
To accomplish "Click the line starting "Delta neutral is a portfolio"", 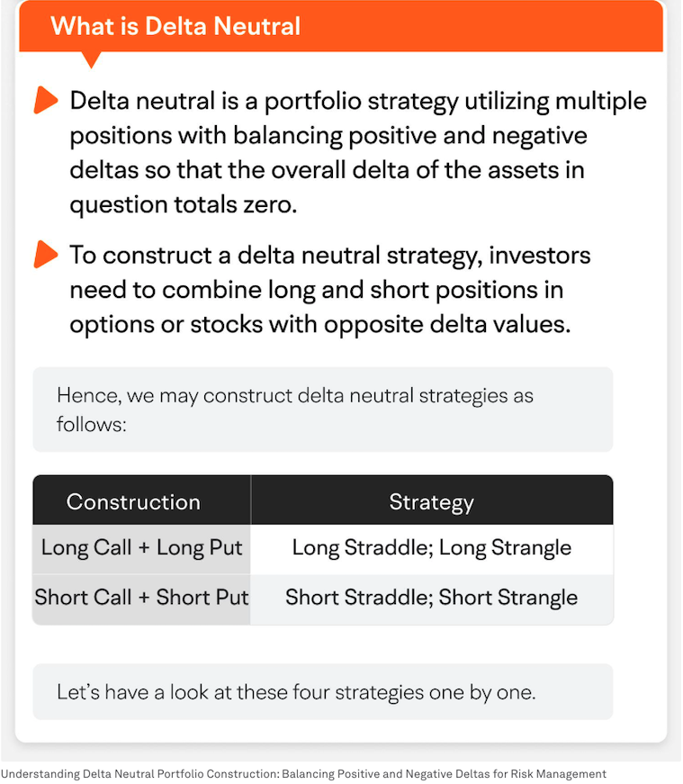I will (x=357, y=101).
